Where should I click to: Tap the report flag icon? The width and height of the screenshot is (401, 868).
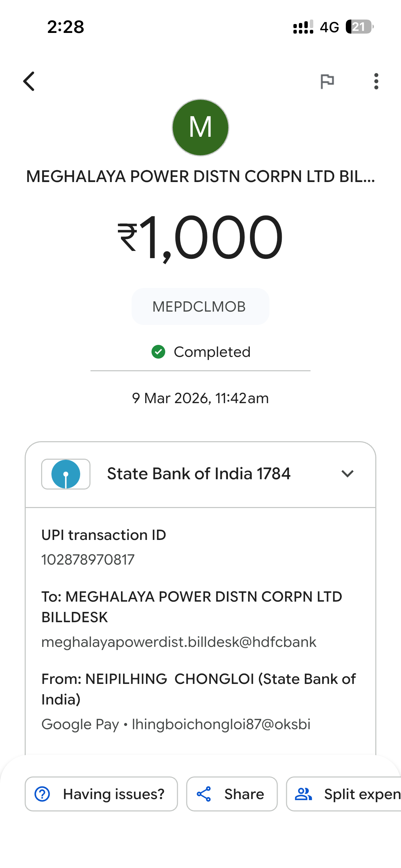point(327,81)
